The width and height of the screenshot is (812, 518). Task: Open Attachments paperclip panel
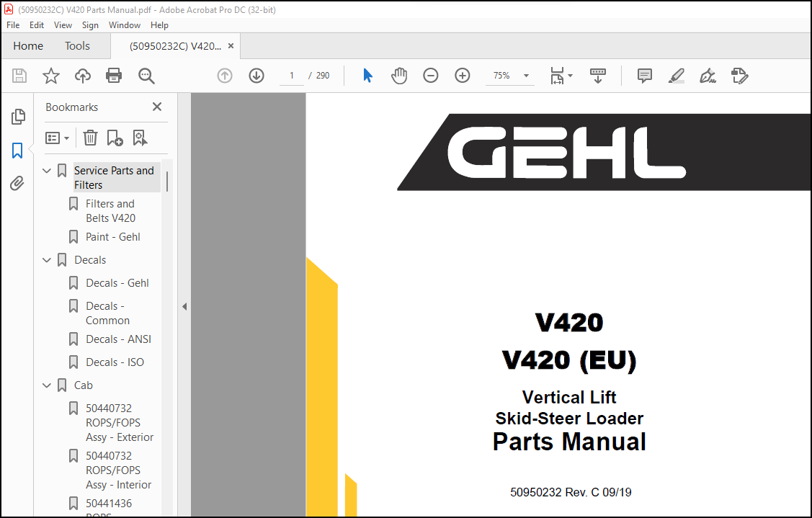(17, 184)
